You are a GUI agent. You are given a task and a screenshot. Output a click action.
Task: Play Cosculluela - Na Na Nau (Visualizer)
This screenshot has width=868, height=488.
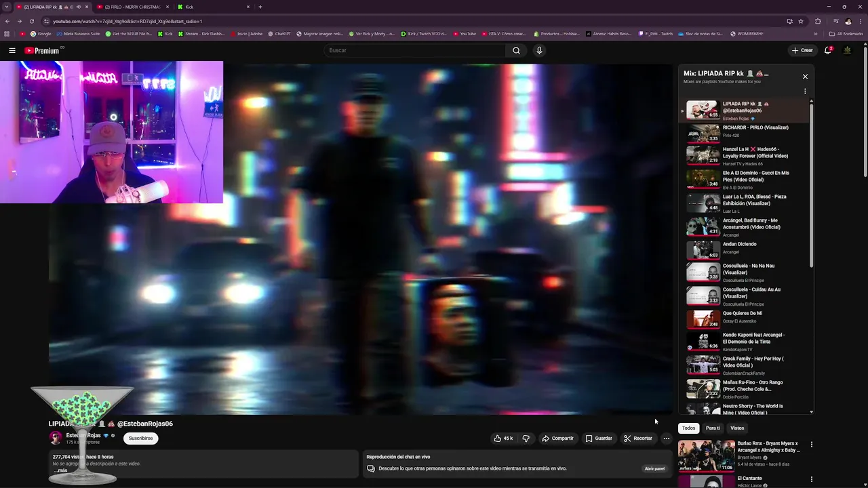coord(746,272)
